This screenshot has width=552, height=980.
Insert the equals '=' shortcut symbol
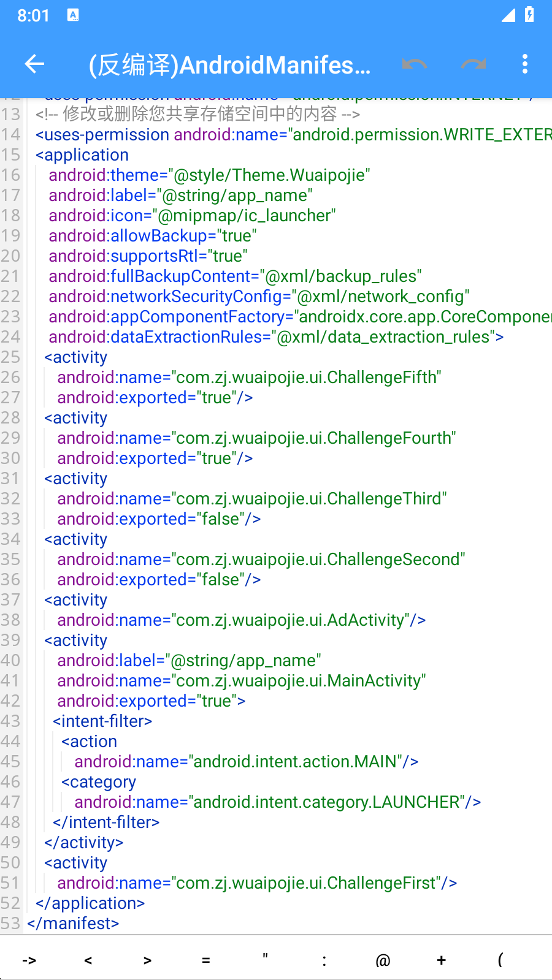coord(206,960)
